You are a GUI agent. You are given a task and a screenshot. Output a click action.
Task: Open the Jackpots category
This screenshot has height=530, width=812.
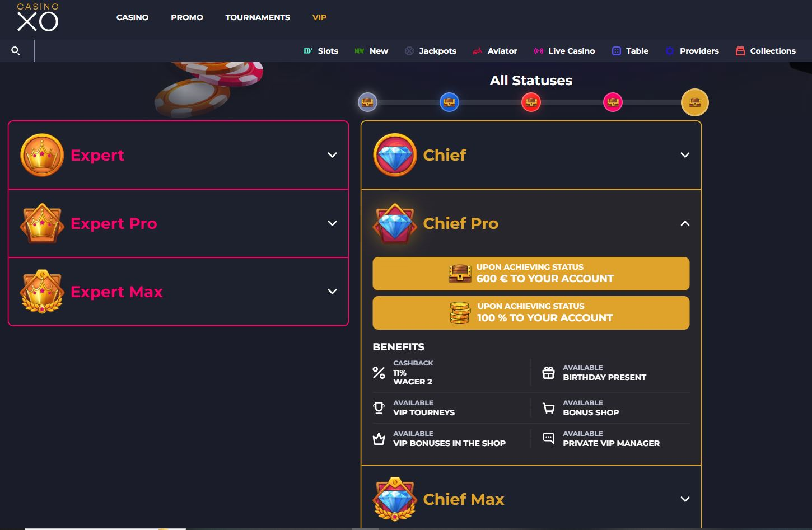click(431, 51)
